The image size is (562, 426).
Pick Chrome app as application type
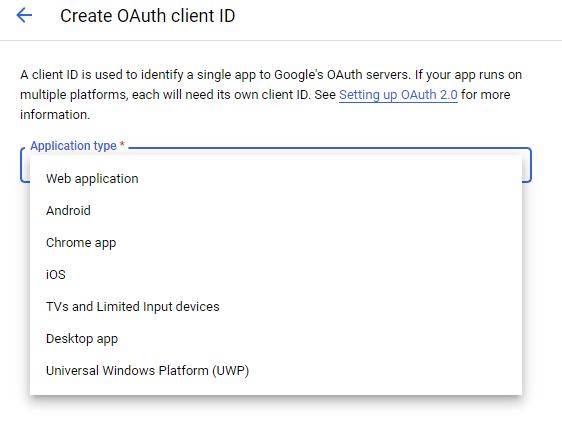(x=276, y=243)
